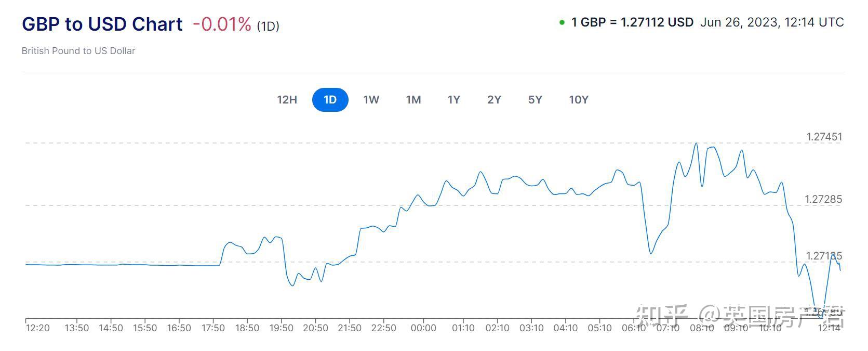Switch chart to 1M range
The height and width of the screenshot is (351, 868).
click(413, 100)
